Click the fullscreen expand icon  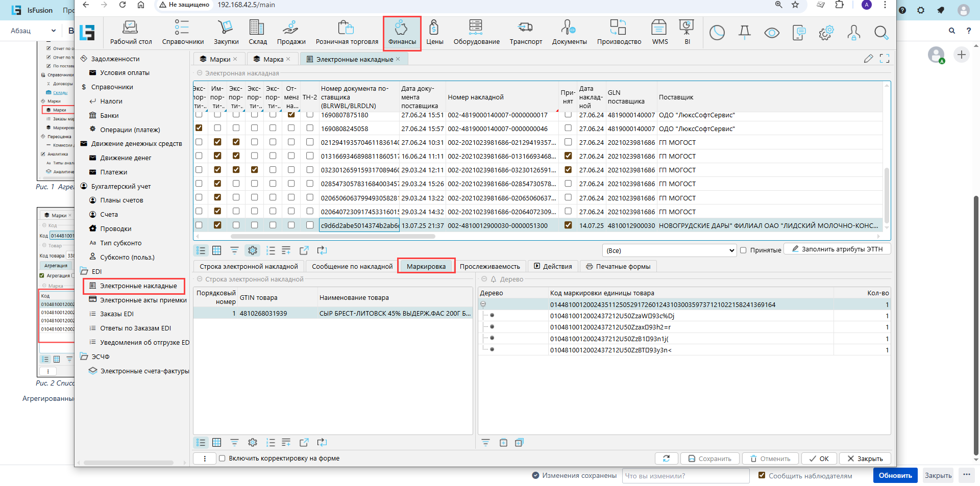(885, 59)
